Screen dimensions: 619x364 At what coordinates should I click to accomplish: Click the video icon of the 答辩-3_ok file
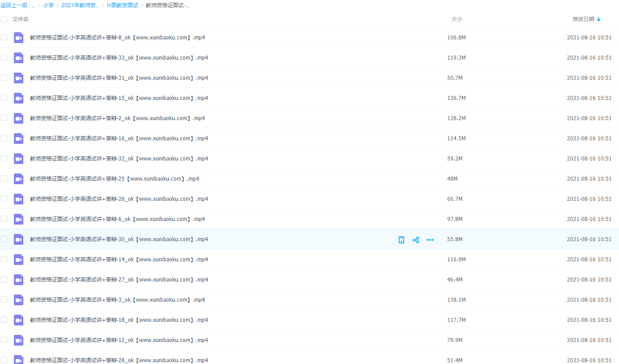(x=18, y=300)
